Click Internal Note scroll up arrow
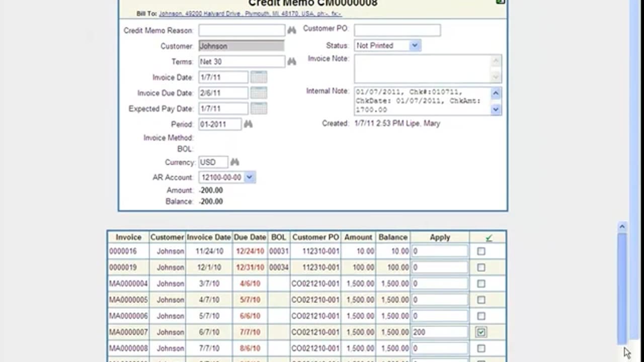Image resolution: width=644 pixels, height=362 pixels. (496, 94)
